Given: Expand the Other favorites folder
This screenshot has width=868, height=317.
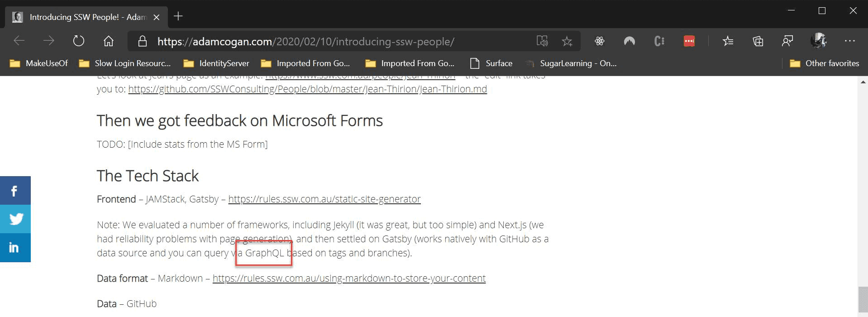Looking at the screenshot, I should 824,63.
